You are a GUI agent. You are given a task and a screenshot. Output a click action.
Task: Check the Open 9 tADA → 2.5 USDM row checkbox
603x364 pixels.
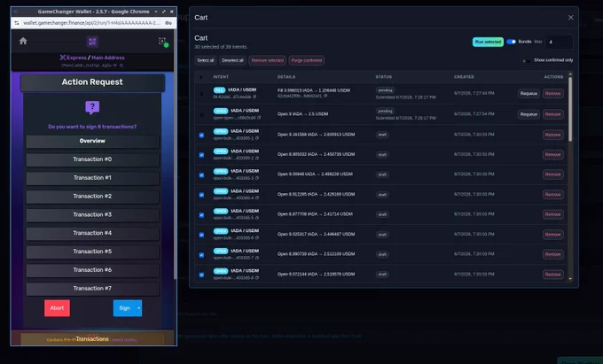coord(201,114)
